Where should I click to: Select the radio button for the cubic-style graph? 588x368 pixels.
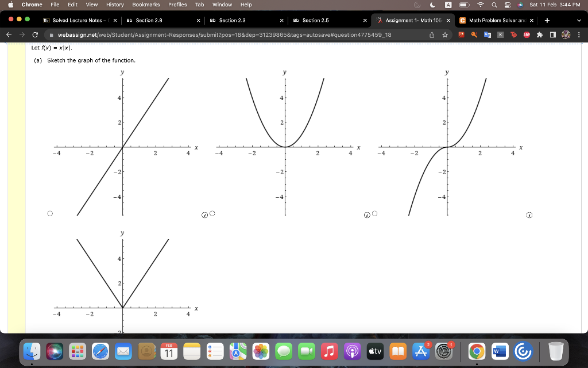(375, 213)
